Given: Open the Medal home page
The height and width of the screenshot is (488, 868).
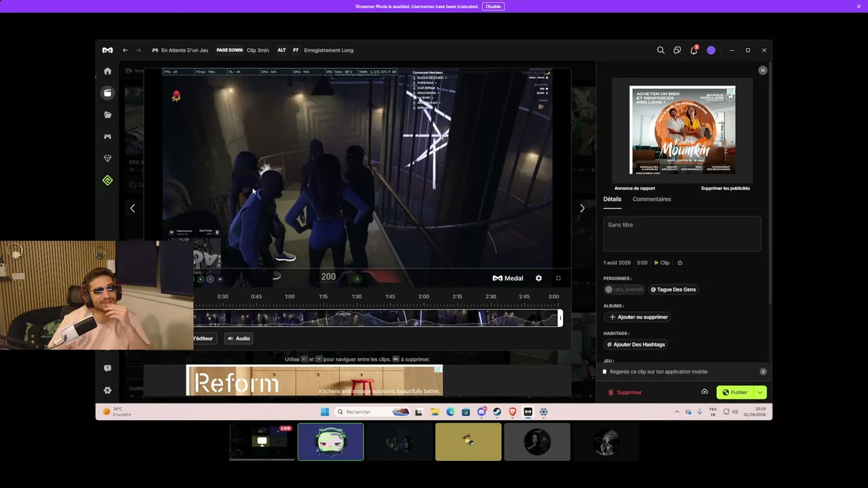Looking at the screenshot, I should (x=107, y=71).
